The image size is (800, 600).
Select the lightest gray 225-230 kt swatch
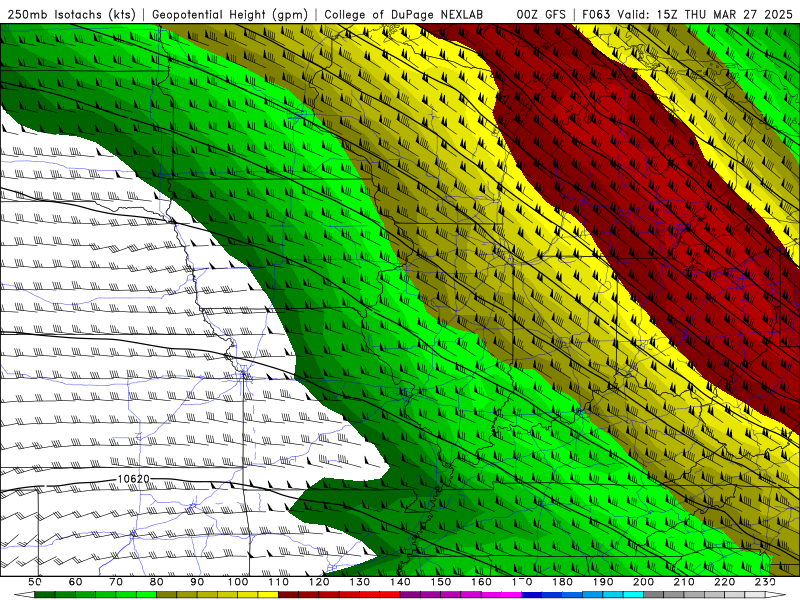(x=755, y=594)
